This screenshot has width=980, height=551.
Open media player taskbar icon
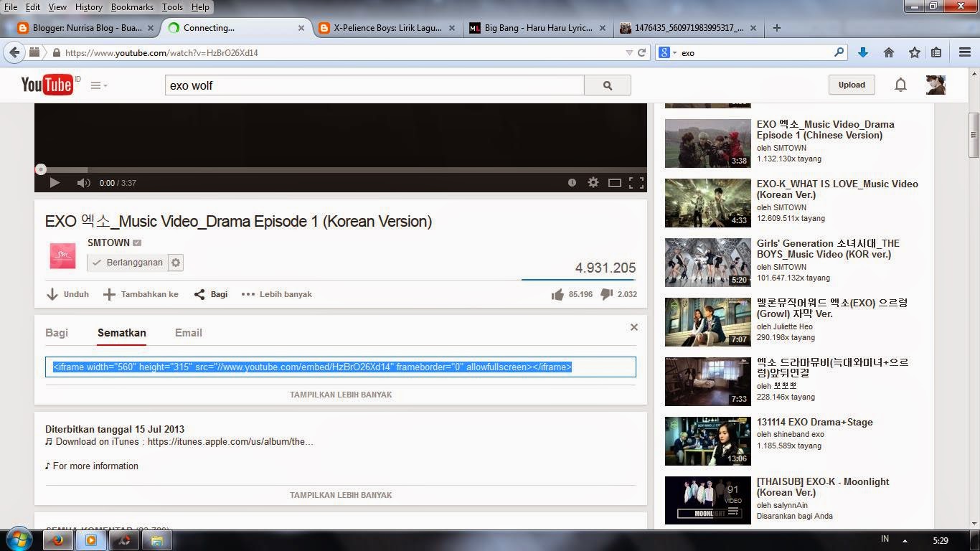click(91, 540)
